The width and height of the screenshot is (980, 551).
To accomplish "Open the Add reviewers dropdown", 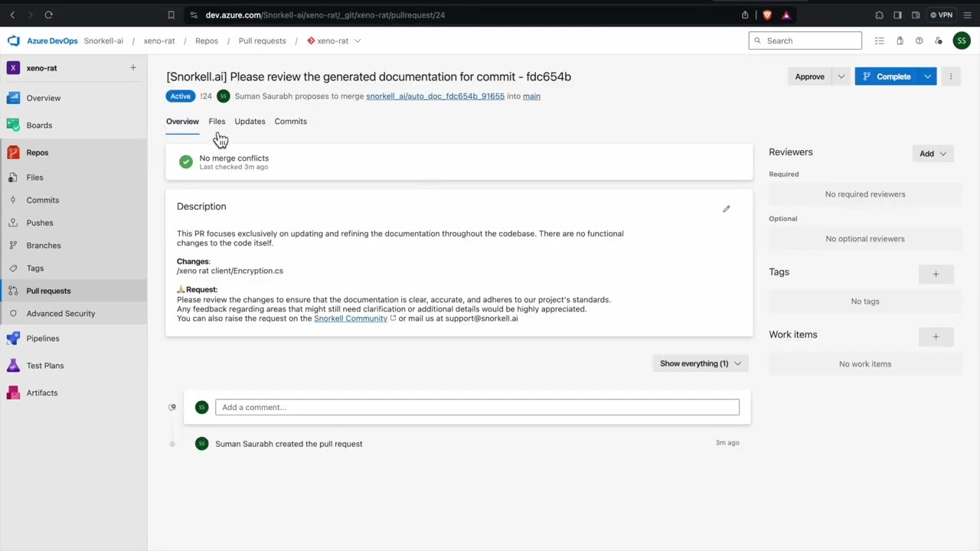I will pos(933,154).
